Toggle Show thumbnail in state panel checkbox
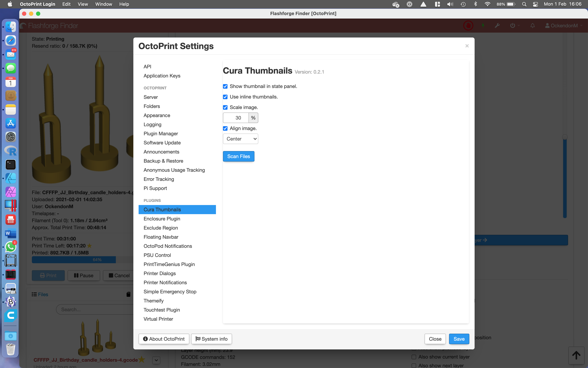 (225, 86)
